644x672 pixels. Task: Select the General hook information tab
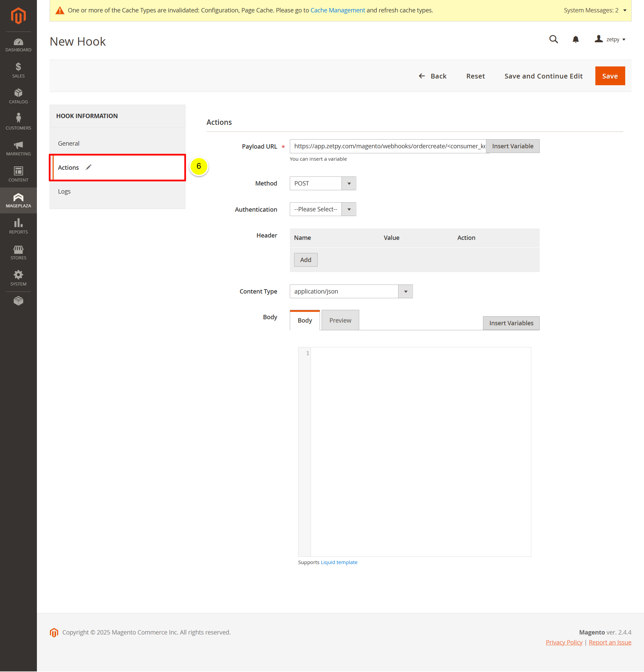(68, 143)
